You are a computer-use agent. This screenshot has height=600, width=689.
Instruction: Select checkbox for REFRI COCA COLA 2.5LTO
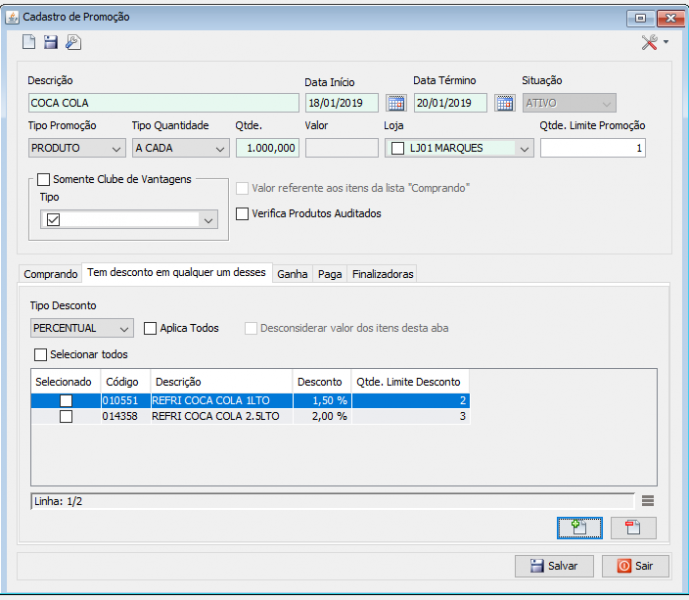[x=66, y=417]
